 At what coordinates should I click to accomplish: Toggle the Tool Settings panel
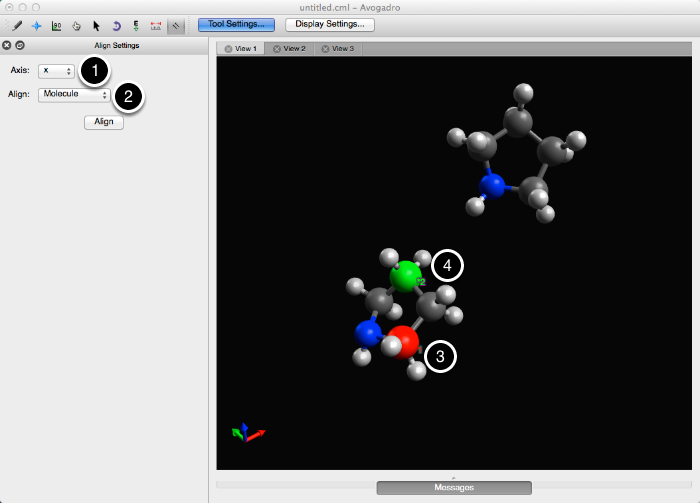pyautogui.click(x=236, y=24)
